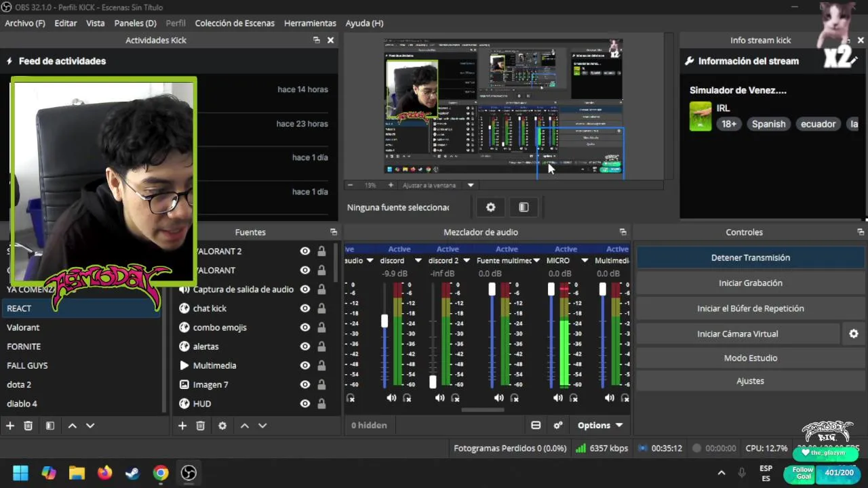Toggle monitoring headphone icon for discord 2 channel
868x488 pixels.
pyautogui.click(x=455, y=398)
